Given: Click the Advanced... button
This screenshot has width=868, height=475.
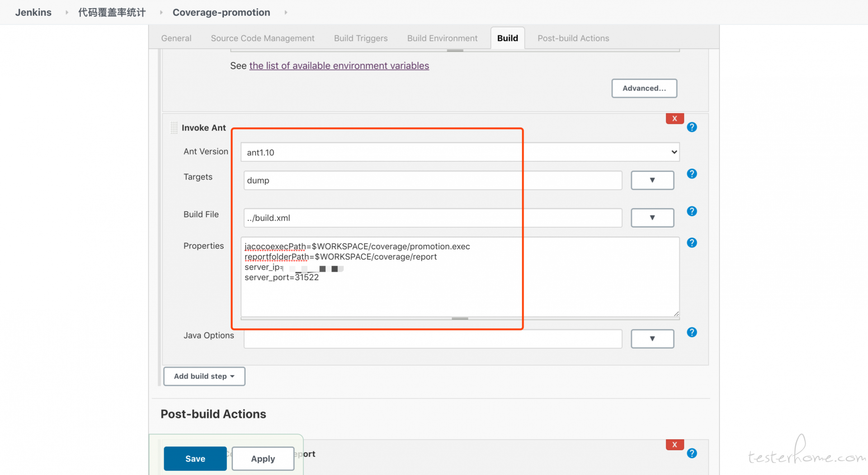Looking at the screenshot, I should [x=644, y=88].
